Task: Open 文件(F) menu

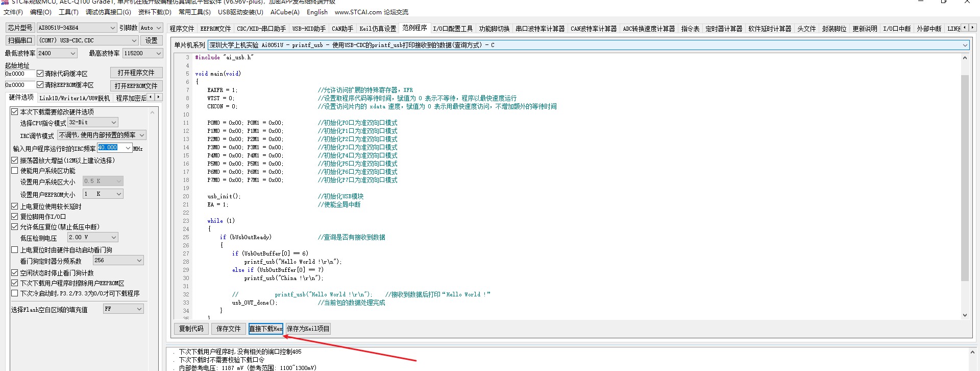Action: click(x=13, y=12)
